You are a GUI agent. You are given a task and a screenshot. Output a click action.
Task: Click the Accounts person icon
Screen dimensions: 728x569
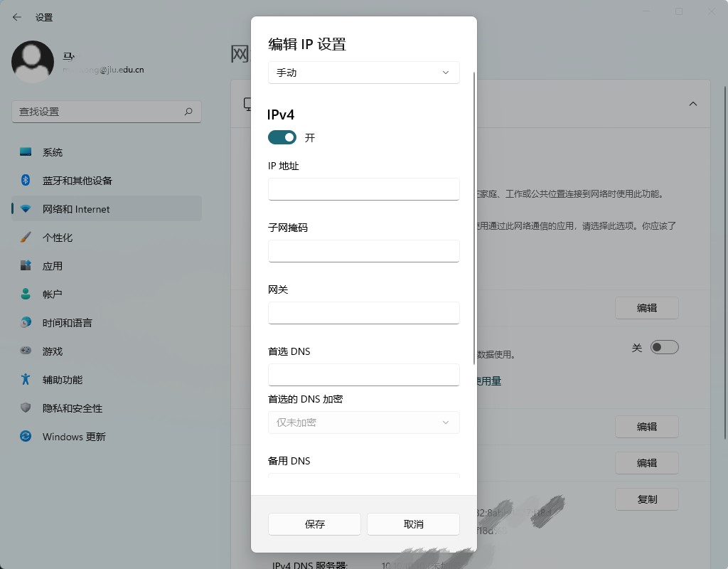point(26,294)
